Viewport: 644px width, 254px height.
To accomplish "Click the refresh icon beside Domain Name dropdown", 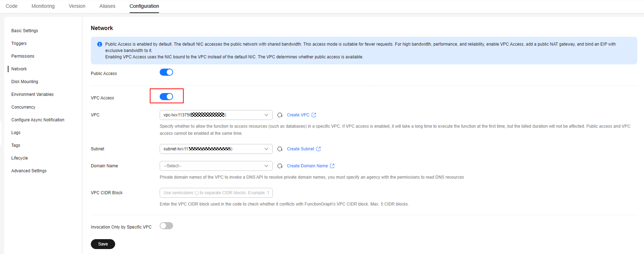I will tap(280, 166).
